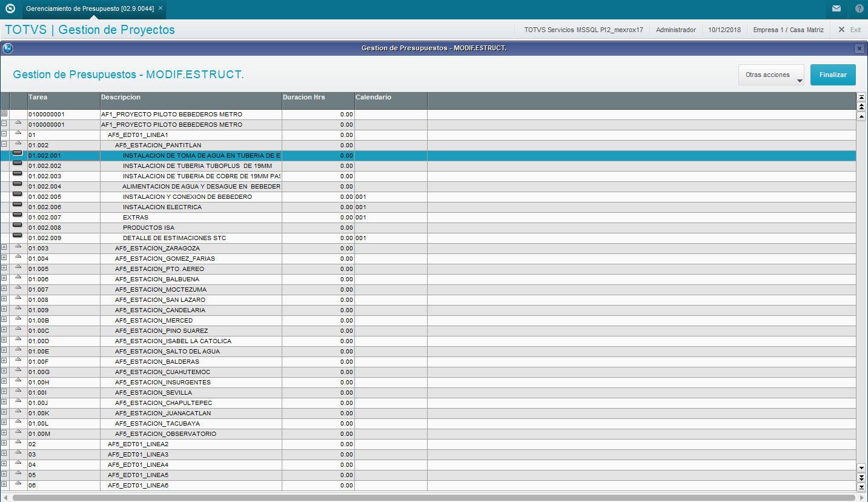Click Empresa 1 / Casa Matriz label
The height and width of the screenshot is (502, 868).
(788, 30)
